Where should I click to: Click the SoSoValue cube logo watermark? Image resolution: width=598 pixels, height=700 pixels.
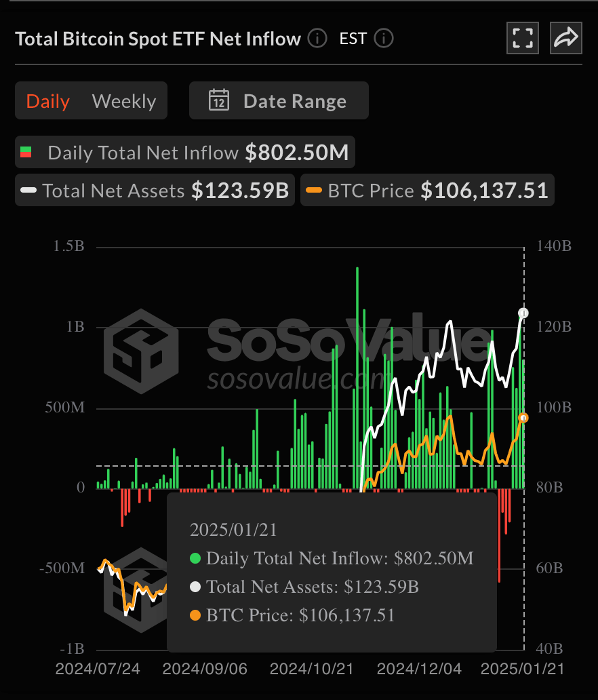click(x=140, y=347)
